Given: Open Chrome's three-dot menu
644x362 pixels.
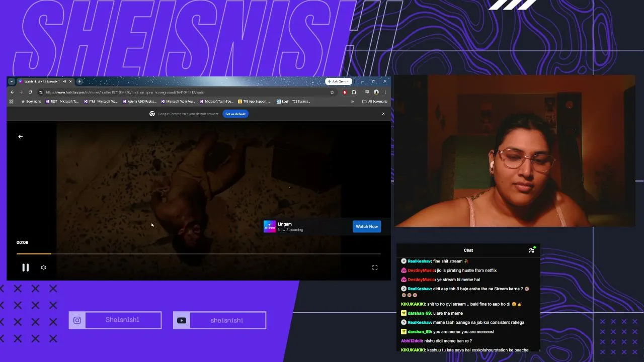Looking at the screenshot, I should [x=385, y=92].
